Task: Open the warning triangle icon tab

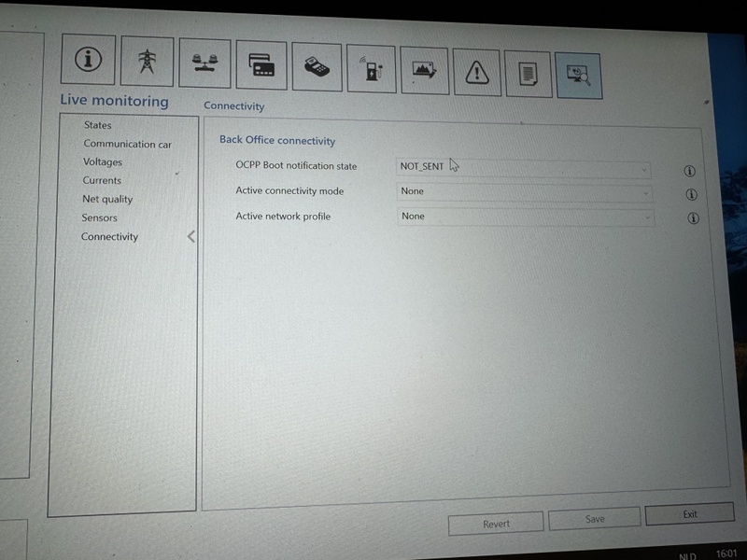Action: (x=477, y=73)
